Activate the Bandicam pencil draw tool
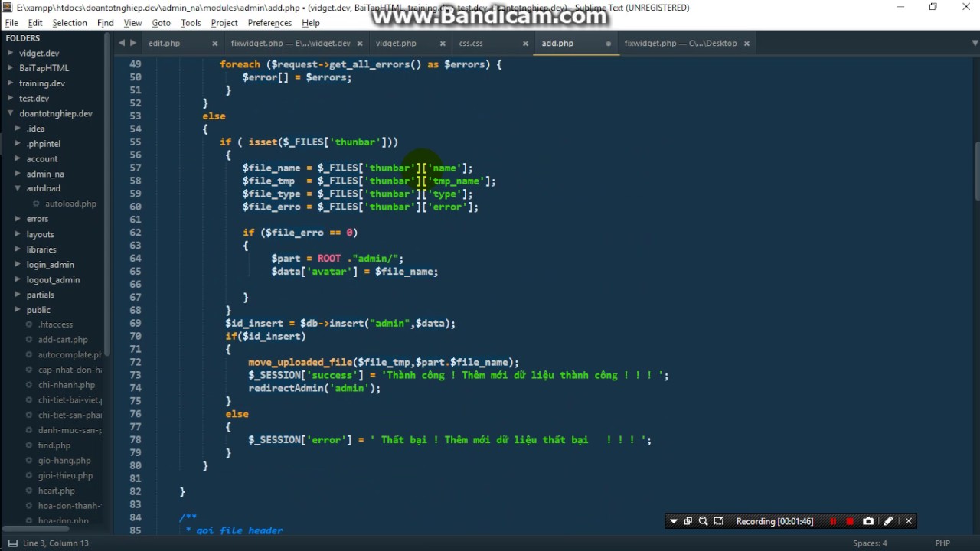Screen dimensions: 980x551 coord(888,521)
